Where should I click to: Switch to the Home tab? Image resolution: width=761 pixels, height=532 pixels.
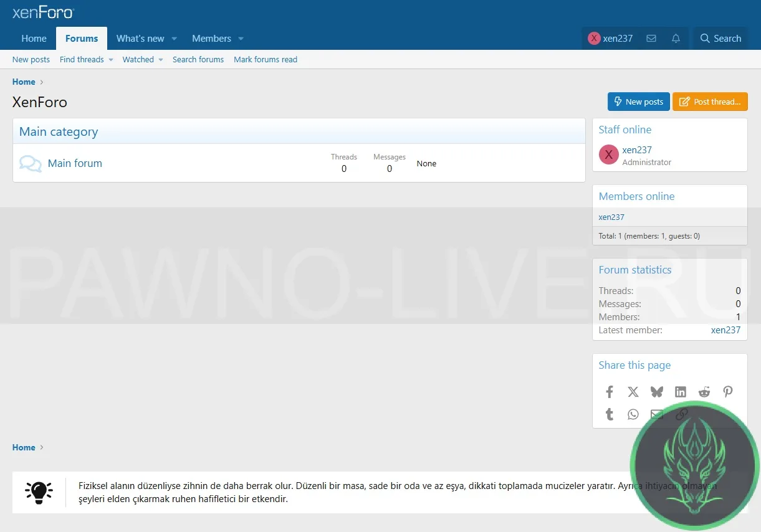click(x=34, y=39)
